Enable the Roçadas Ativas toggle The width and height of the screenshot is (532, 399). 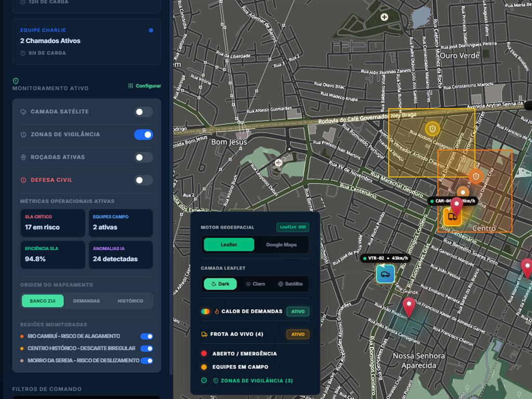pyautogui.click(x=143, y=157)
